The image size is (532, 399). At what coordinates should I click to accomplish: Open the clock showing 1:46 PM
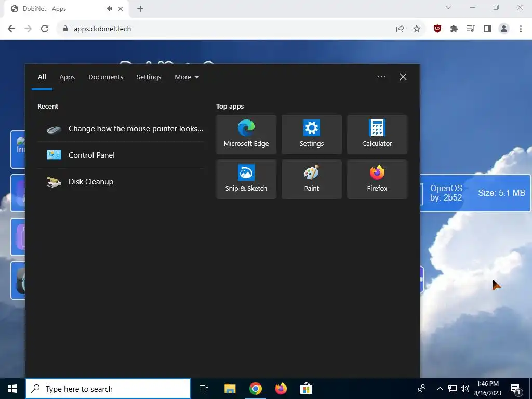pyautogui.click(x=487, y=389)
